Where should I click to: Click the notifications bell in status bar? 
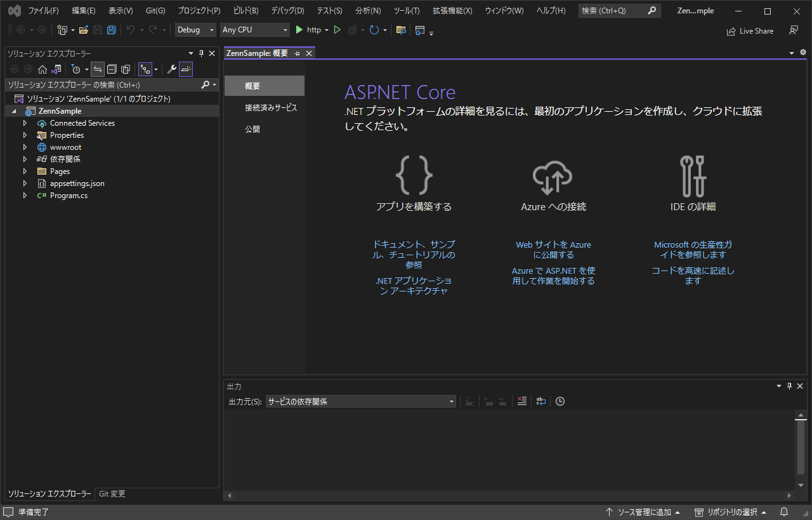(x=784, y=512)
